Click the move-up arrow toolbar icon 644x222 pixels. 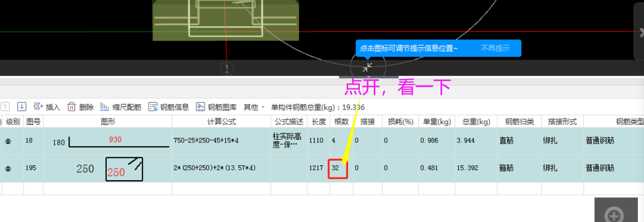[x=5, y=107]
